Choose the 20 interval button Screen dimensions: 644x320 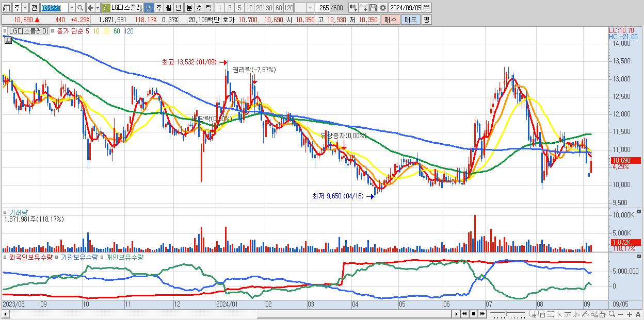tap(259, 8)
